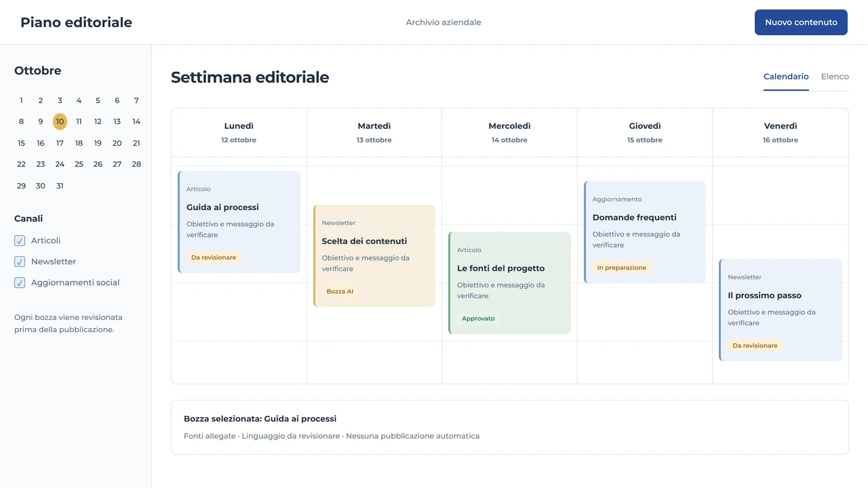The width and height of the screenshot is (868, 488).
Task: Open the Guida ai processi card
Action: click(239, 222)
